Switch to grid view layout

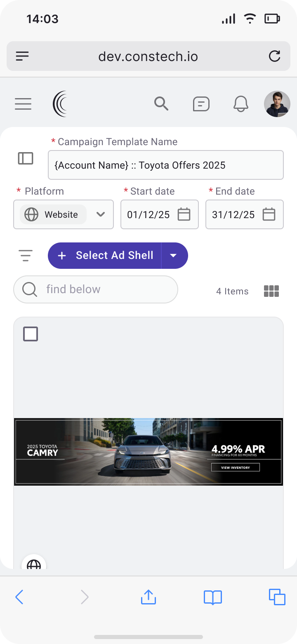click(x=271, y=291)
